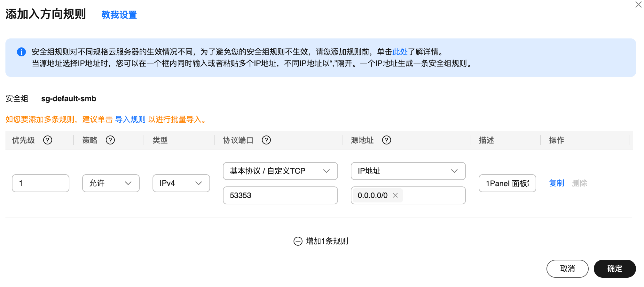
Task: Click the help icon next to 优先级
Action: click(x=48, y=140)
